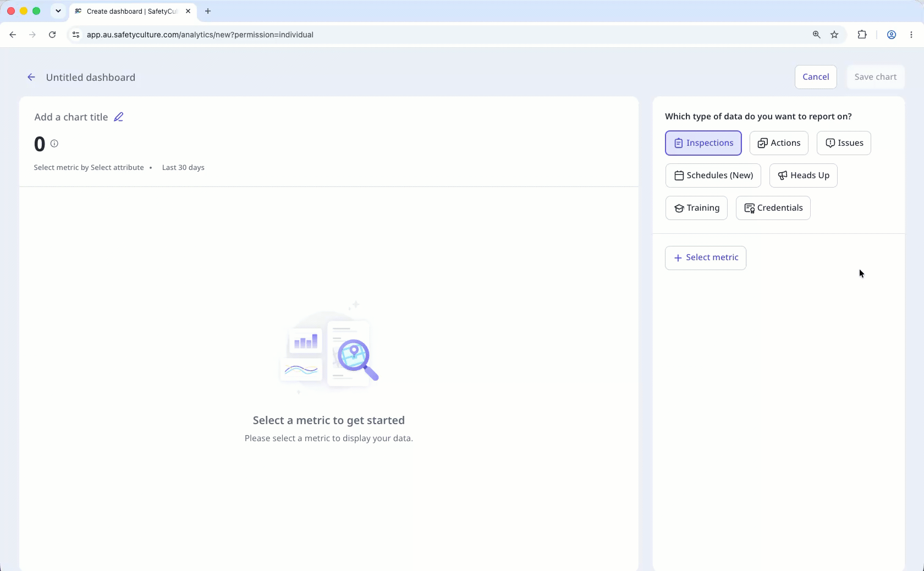Select the Create dashboard browser tab
Viewport: 924px width, 571px height.
[132, 12]
